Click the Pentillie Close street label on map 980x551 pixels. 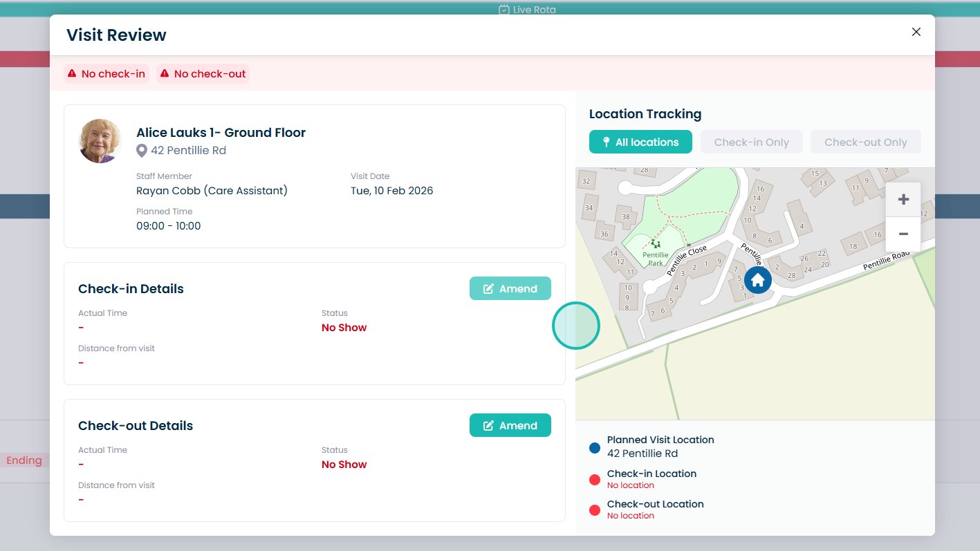click(687, 261)
